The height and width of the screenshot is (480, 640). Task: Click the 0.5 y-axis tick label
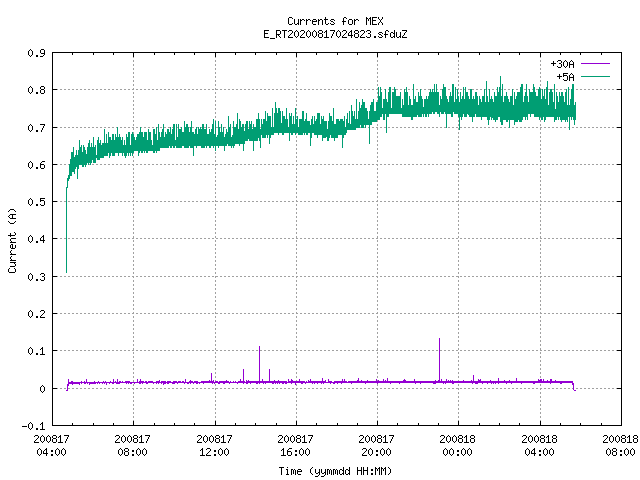[36, 202]
